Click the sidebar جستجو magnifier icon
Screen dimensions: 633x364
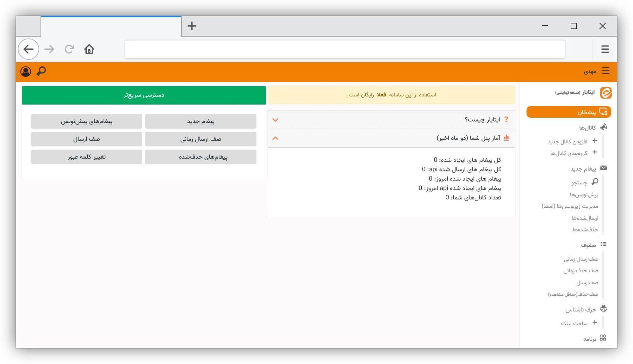click(x=595, y=182)
